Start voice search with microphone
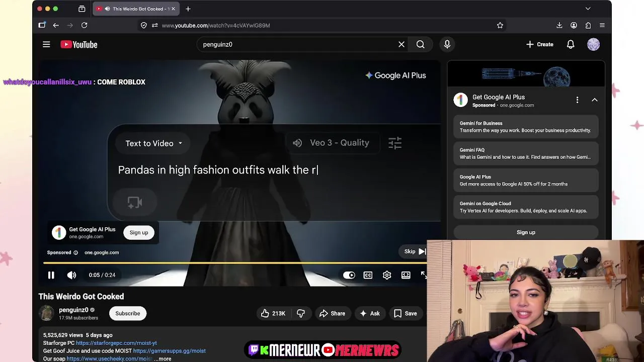 pyautogui.click(x=447, y=44)
